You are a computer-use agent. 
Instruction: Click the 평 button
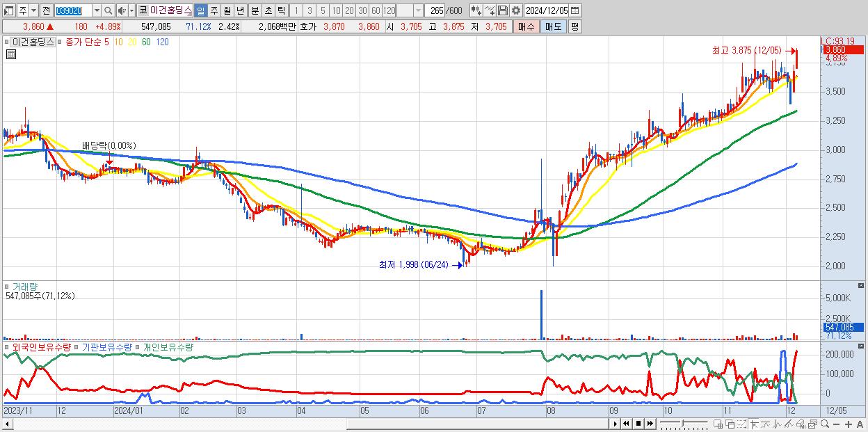574,26
